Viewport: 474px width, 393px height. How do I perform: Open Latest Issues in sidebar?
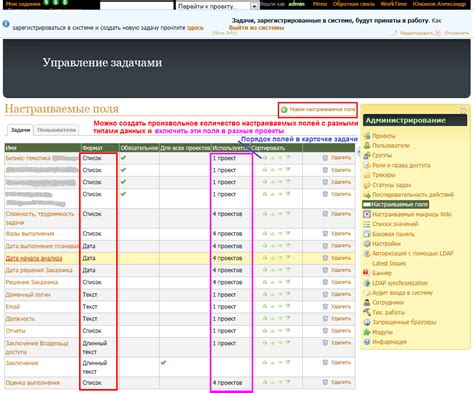pos(389,263)
